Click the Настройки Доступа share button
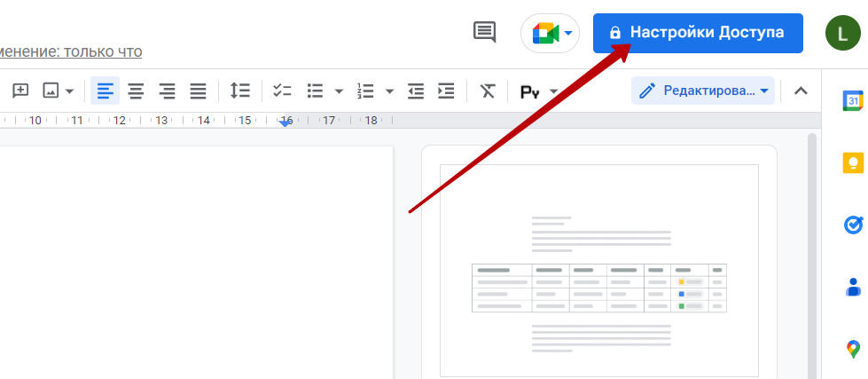The image size is (868, 379). coord(698,33)
